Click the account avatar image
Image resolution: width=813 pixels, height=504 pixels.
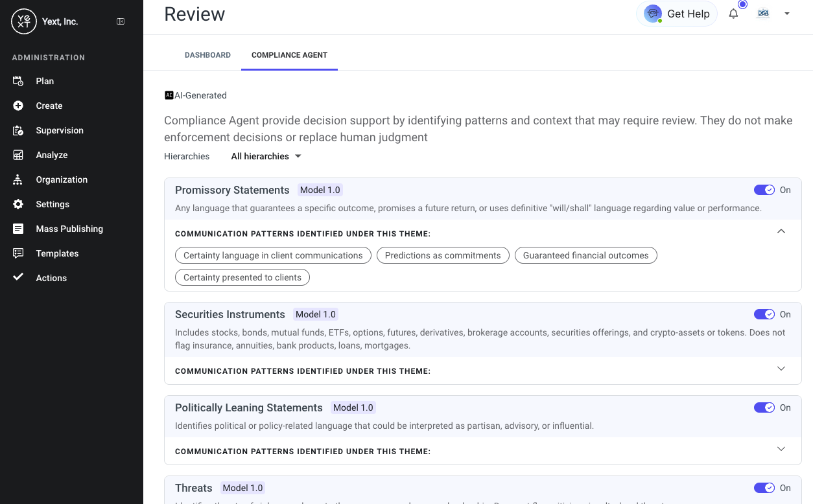(763, 14)
